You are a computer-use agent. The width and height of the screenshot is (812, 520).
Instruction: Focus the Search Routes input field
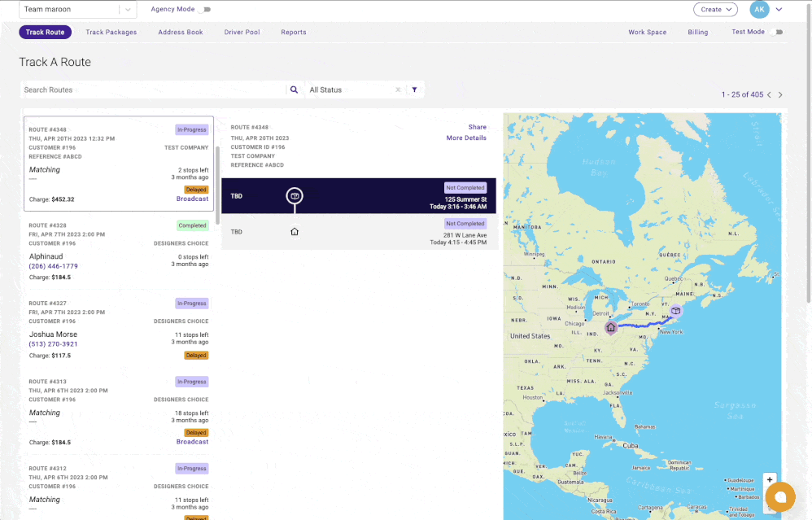(x=153, y=90)
